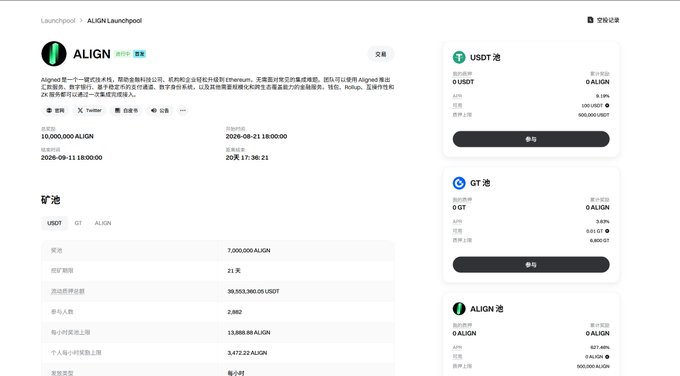This screenshot has width=680, height=376.
Task: Open the project's Twitter link
Action: coord(89,111)
